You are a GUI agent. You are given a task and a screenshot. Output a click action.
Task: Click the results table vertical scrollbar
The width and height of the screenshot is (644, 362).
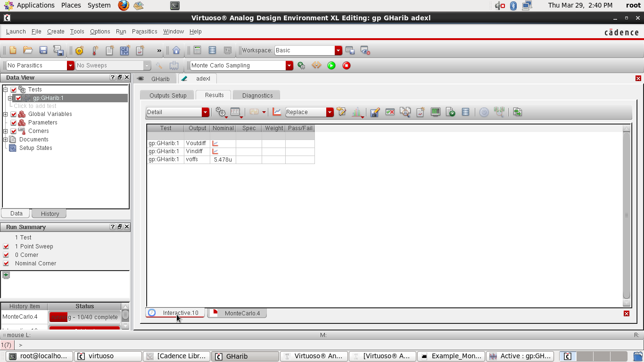point(627,215)
